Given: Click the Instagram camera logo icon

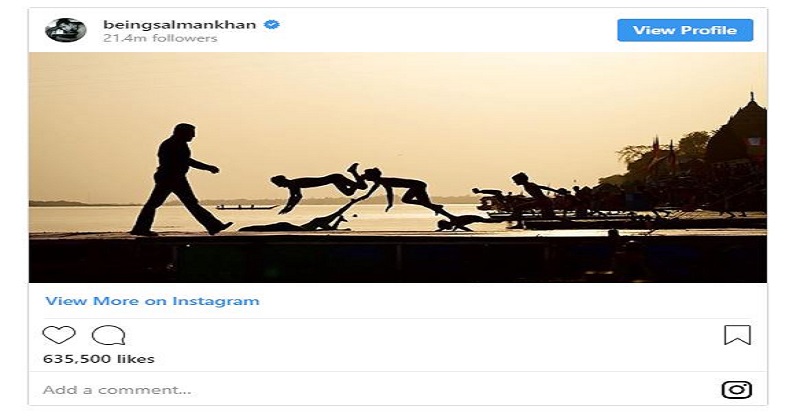Looking at the screenshot, I should coord(737,390).
